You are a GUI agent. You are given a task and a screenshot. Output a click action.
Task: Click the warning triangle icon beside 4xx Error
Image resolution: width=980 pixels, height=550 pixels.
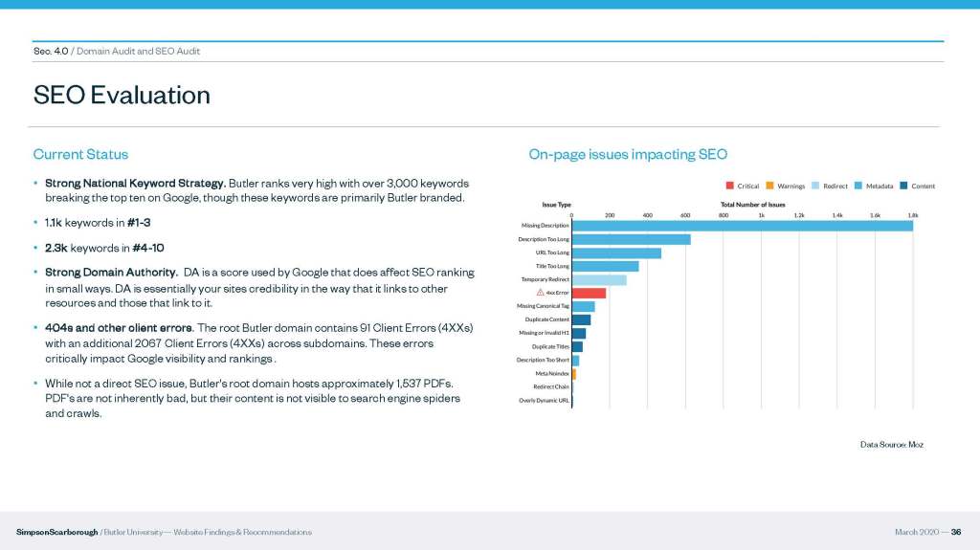click(541, 292)
